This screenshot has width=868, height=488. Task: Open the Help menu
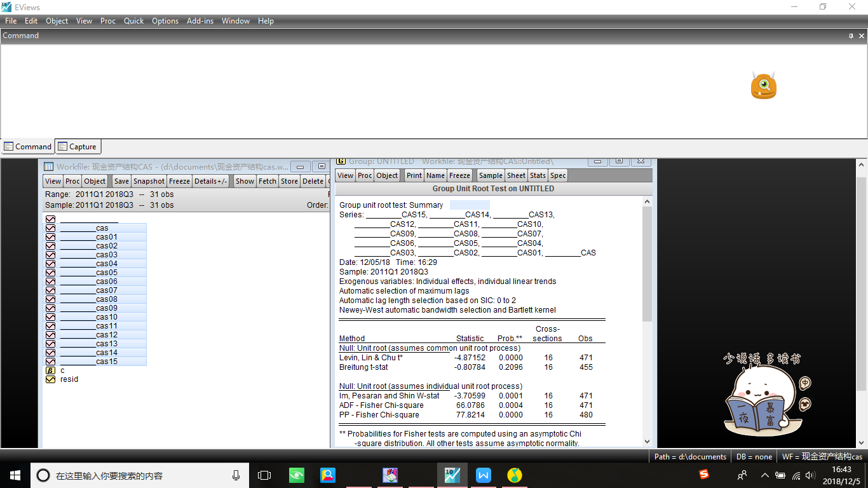tap(266, 21)
